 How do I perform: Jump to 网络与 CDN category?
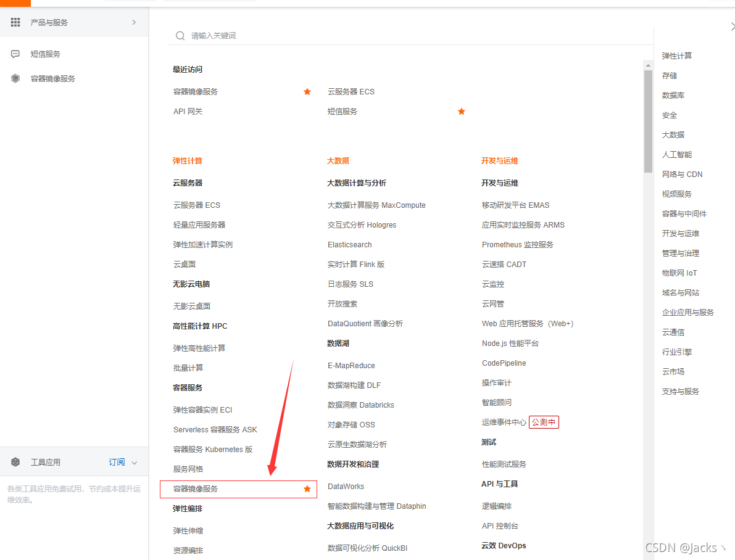pos(682,174)
